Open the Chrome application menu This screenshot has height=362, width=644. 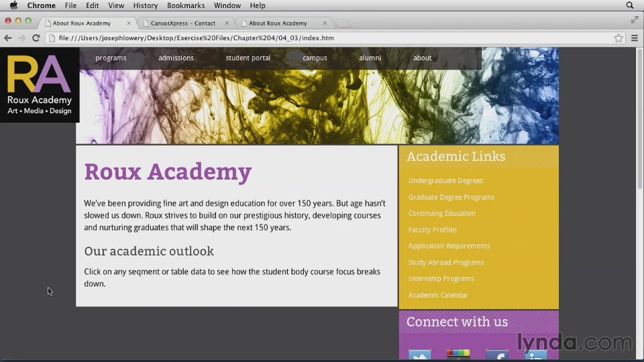click(x=41, y=5)
